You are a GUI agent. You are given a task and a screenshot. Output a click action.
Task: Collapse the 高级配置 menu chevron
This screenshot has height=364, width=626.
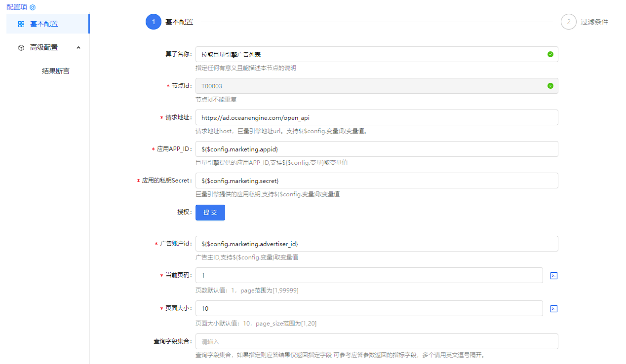[x=78, y=47]
